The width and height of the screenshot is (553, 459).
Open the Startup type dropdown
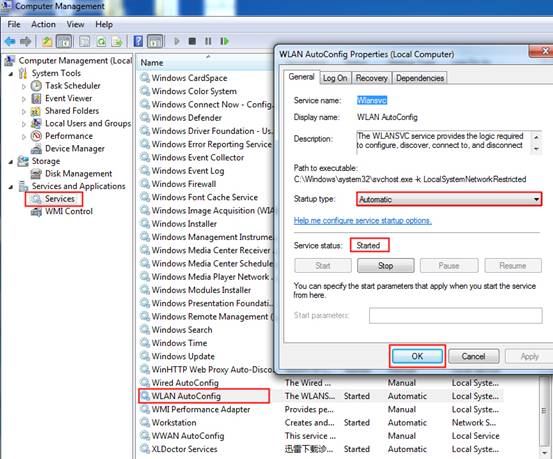coord(449,199)
